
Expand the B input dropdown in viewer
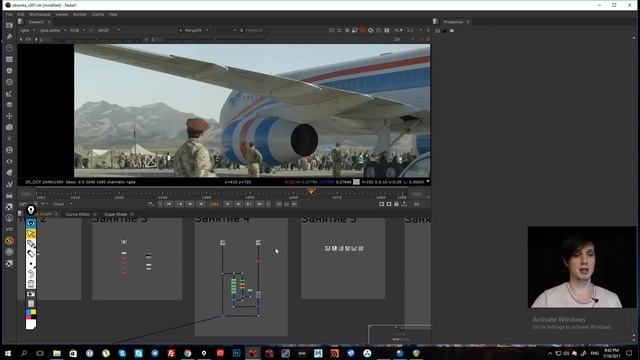(253, 30)
